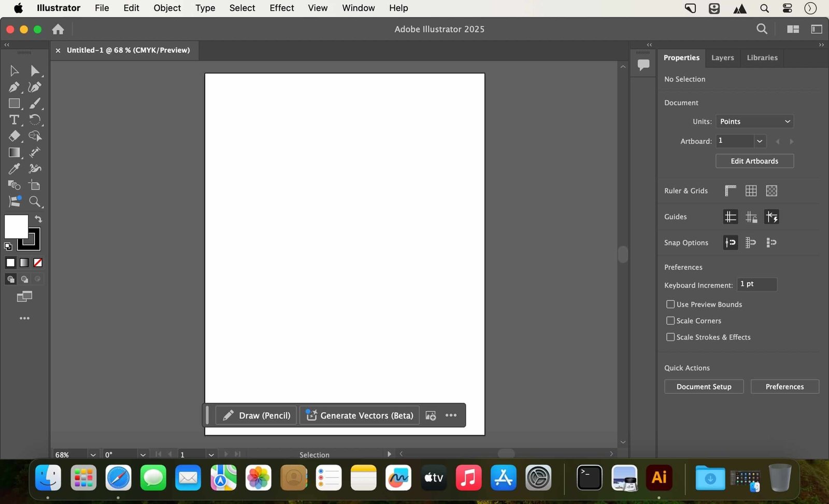Select the Gradient tool
The height and width of the screenshot is (504, 829).
pyautogui.click(x=14, y=152)
